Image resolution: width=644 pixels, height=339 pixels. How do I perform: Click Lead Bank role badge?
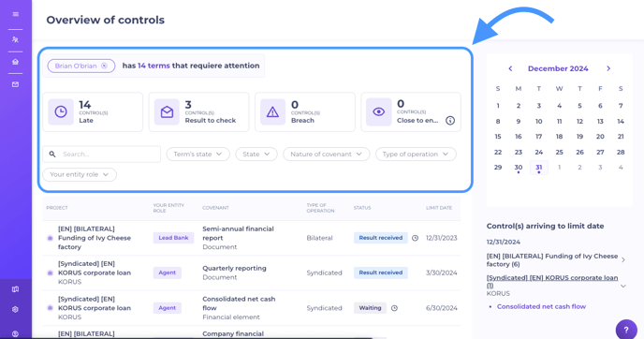(x=173, y=238)
